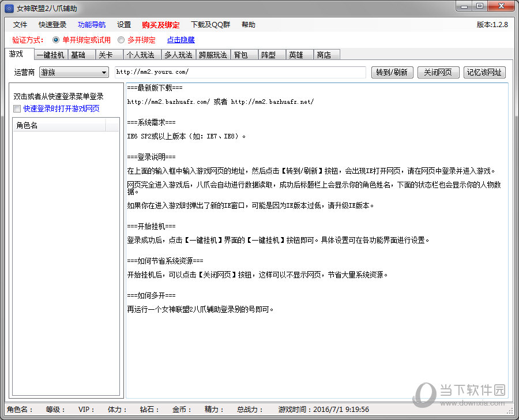The width and height of the screenshot is (519, 420).
Task: Click the status bar 体力 entry
Action: coord(117,410)
